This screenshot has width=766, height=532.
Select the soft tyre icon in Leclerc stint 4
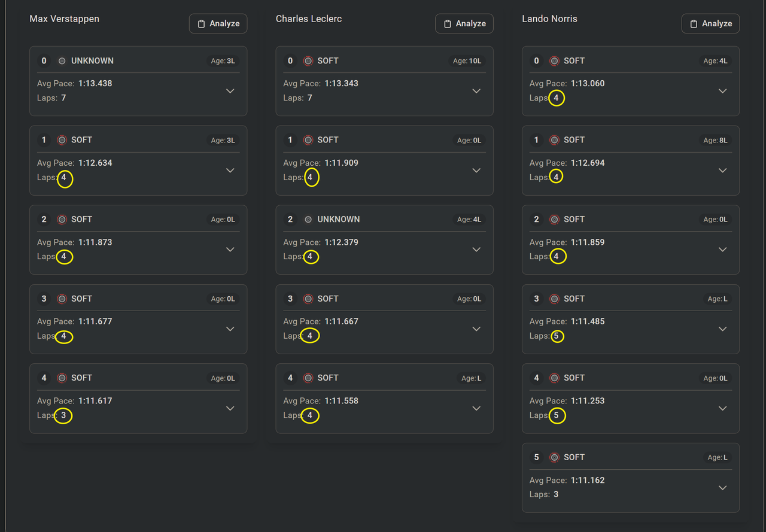(x=308, y=378)
